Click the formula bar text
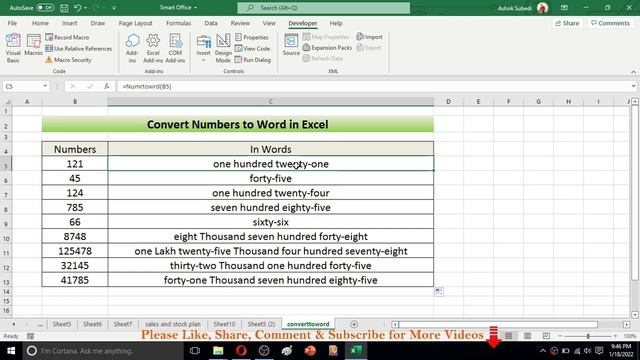The width and height of the screenshot is (640, 360). (x=147, y=87)
